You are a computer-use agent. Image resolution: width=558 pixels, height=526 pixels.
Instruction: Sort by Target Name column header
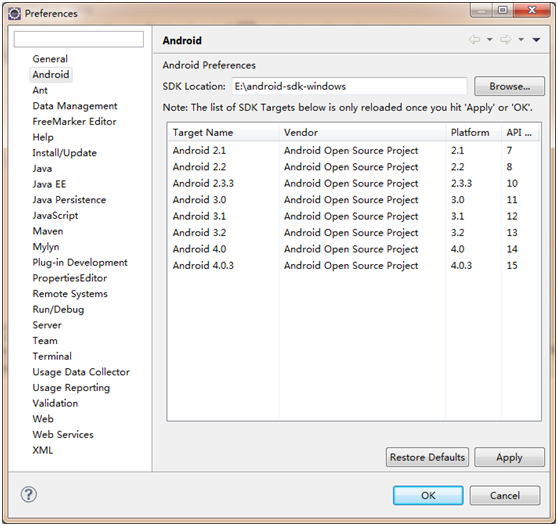223,132
